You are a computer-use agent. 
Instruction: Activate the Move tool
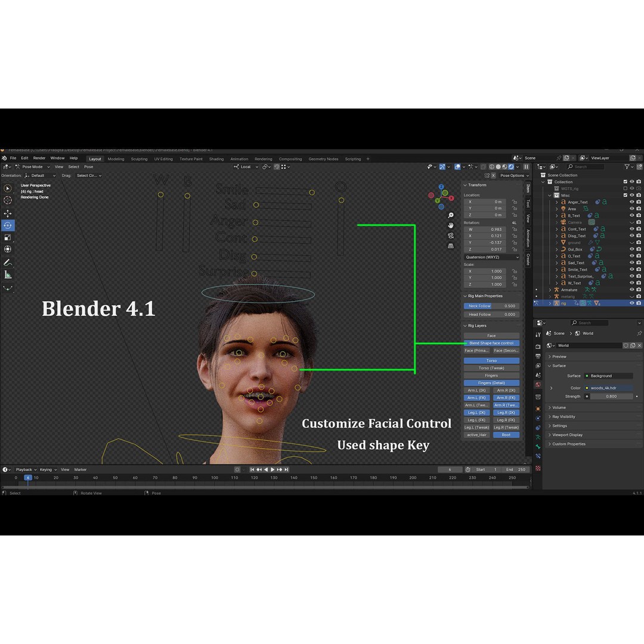click(x=8, y=213)
